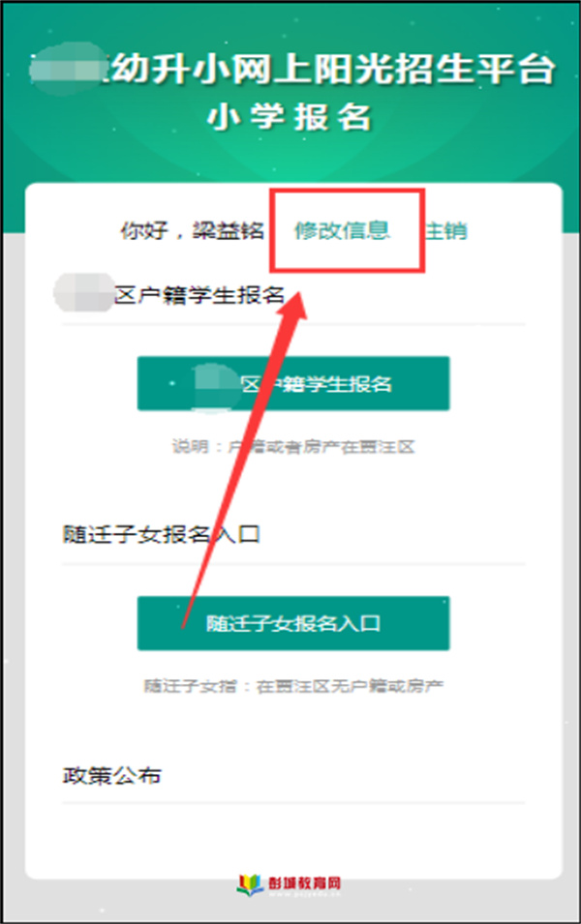This screenshot has height=924, width=581.
Task: Select the 区户籍学生报名 section heading text
Action: click(x=199, y=295)
